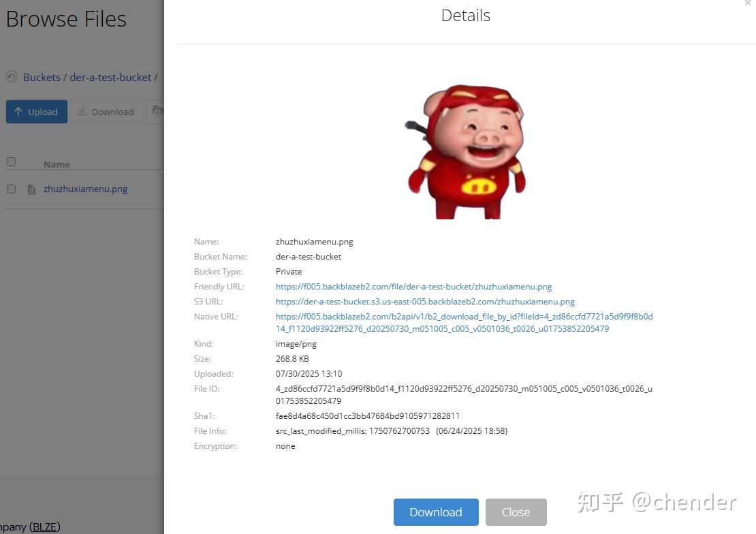Check the zhuzhuxiamenu.png file checkbox

click(x=11, y=189)
